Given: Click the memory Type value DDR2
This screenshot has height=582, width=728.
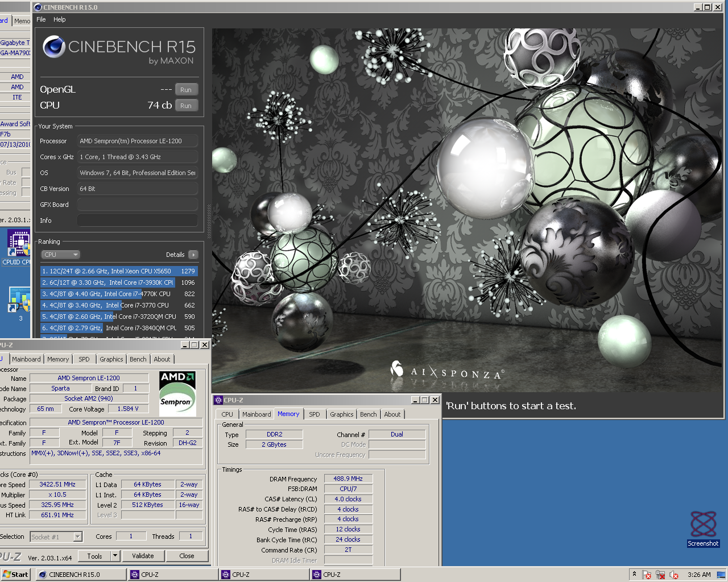Looking at the screenshot, I should tap(274, 434).
